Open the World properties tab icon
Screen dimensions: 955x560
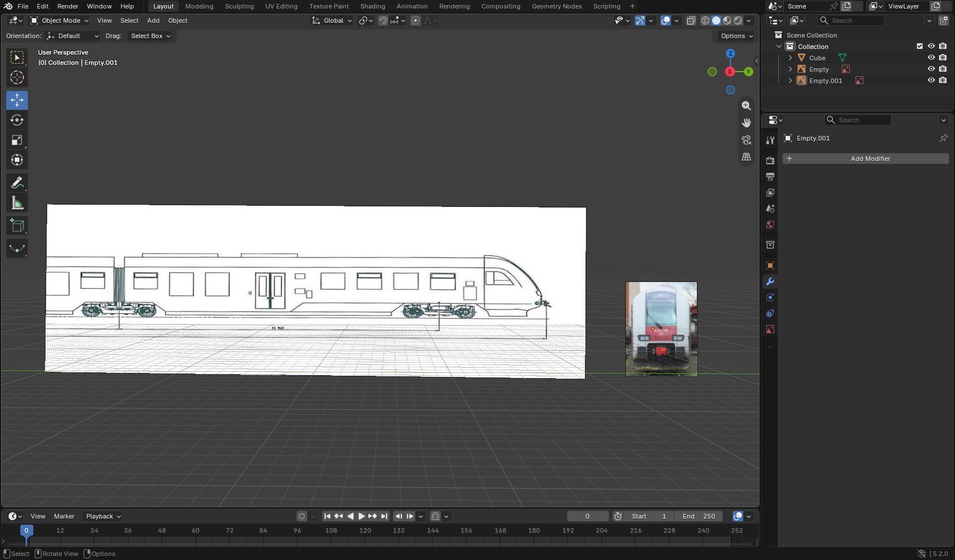[770, 225]
